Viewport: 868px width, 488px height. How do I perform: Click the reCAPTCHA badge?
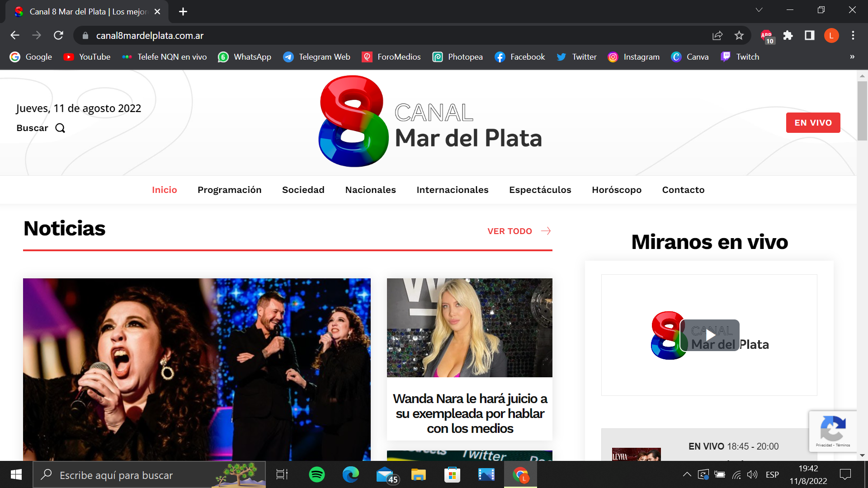[x=832, y=431]
